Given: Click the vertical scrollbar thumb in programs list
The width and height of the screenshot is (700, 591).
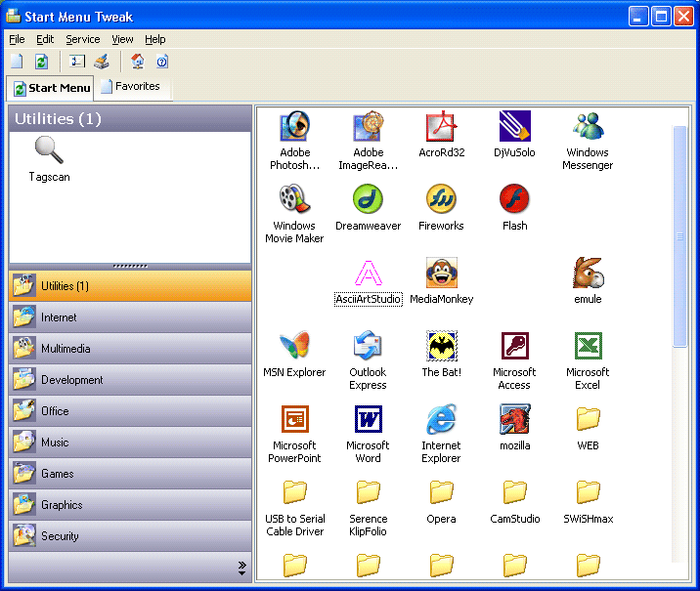Looking at the screenshot, I should point(679,236).
